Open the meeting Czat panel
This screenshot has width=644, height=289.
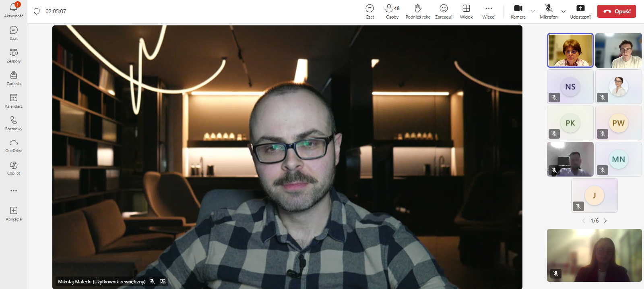pyautogui.click(x=369, y=11)
